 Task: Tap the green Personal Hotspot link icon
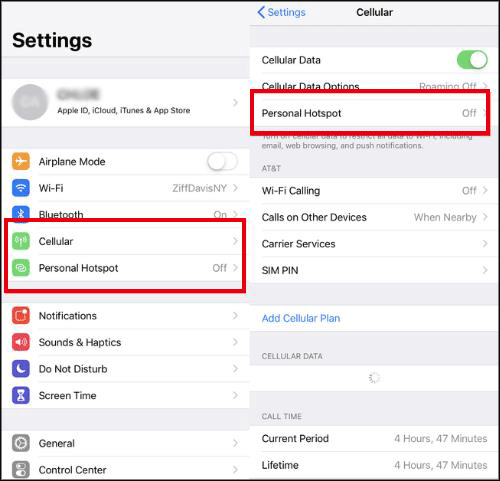click(21, 268)
